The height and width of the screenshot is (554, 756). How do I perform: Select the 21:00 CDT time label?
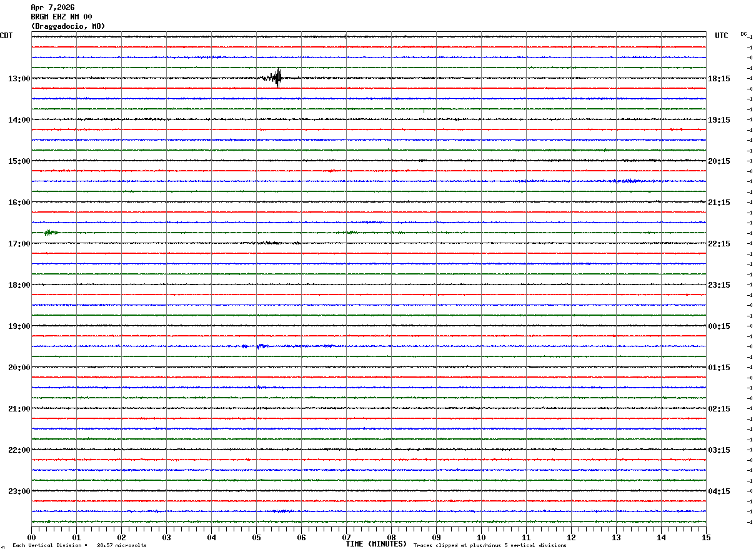point(19,409)
